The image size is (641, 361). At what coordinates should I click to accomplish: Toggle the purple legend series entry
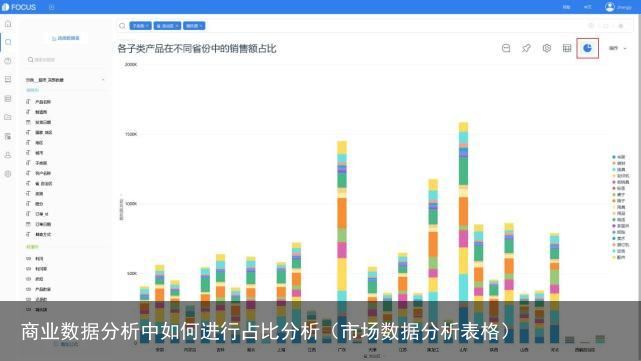[620, 226]
